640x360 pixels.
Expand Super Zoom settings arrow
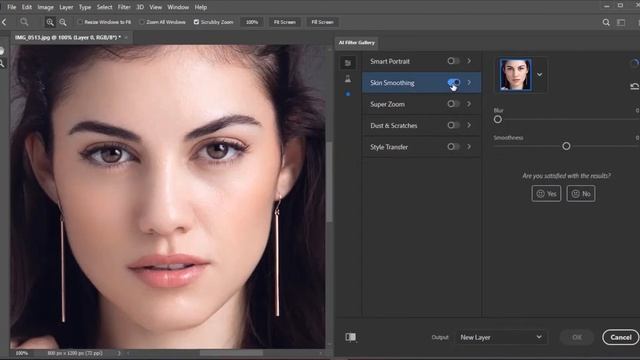[469, 104]
